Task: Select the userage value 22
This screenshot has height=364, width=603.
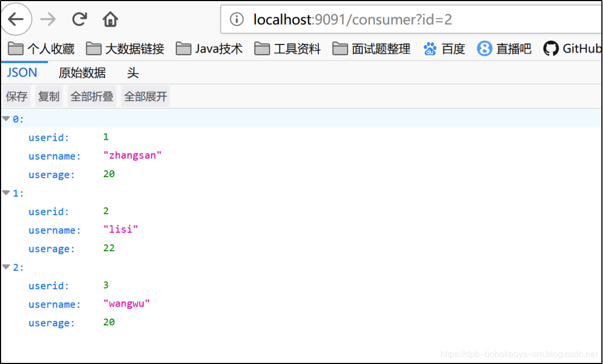Action: [x=109, y=248]
